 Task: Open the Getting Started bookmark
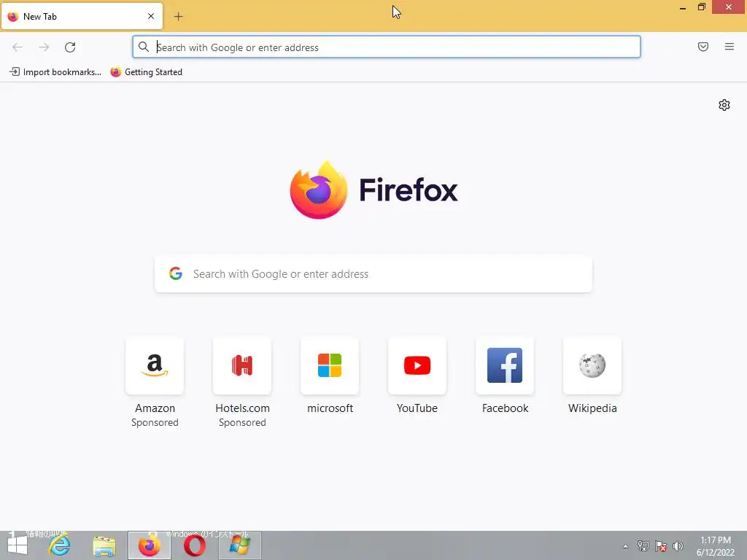click(146, 72)
